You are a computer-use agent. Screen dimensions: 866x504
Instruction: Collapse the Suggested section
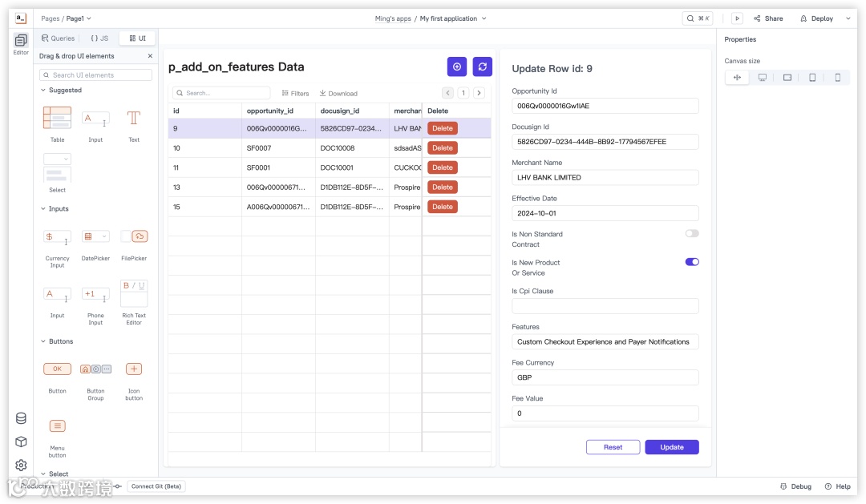point(43,90)
